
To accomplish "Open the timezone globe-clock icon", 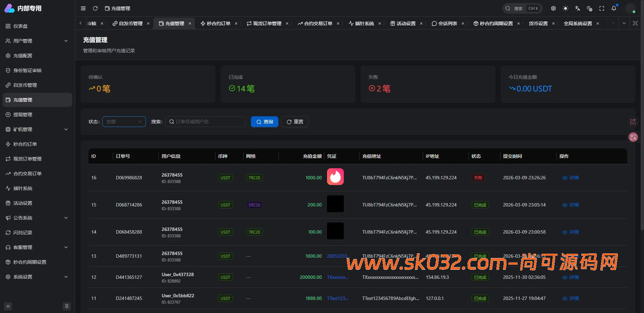I will click(589, 8).
